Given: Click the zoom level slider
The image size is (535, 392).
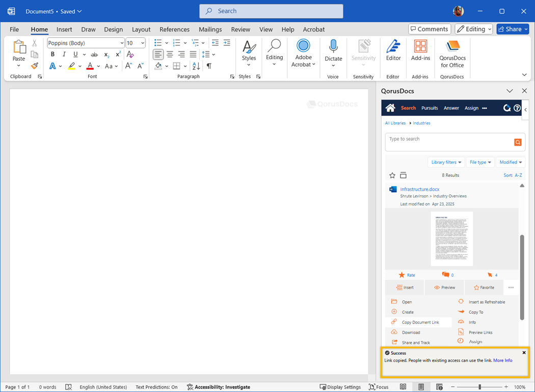Looking at the screenshot, I should coord(479,387).
